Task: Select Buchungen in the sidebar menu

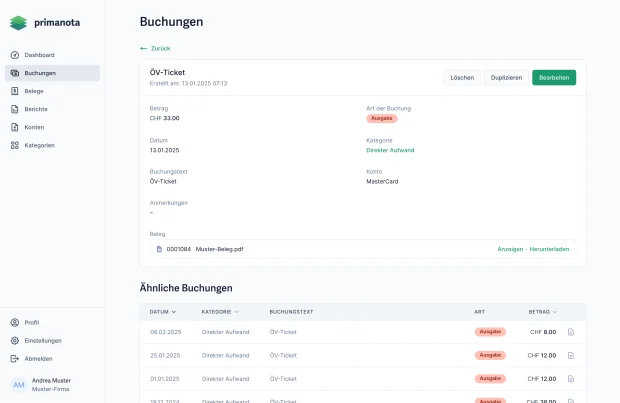Action: 52,73
